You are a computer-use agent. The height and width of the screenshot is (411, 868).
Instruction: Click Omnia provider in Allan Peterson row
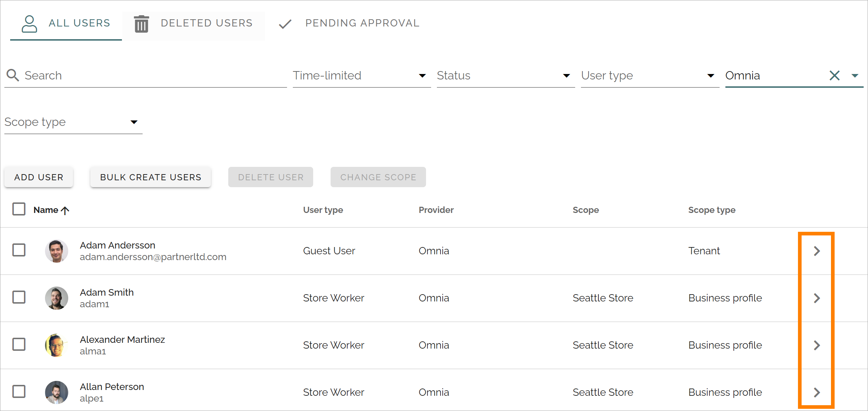[x=434, y=392]
